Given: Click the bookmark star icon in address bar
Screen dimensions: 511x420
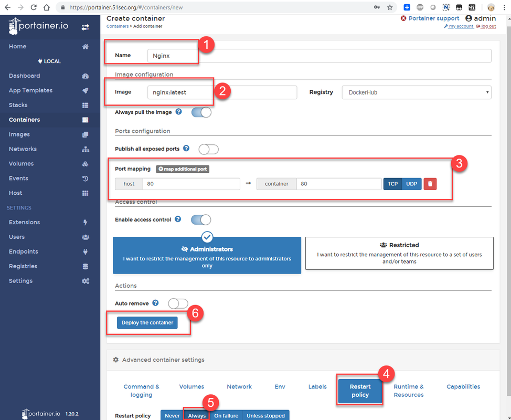Looking at the screenshot, I should 390,8.
